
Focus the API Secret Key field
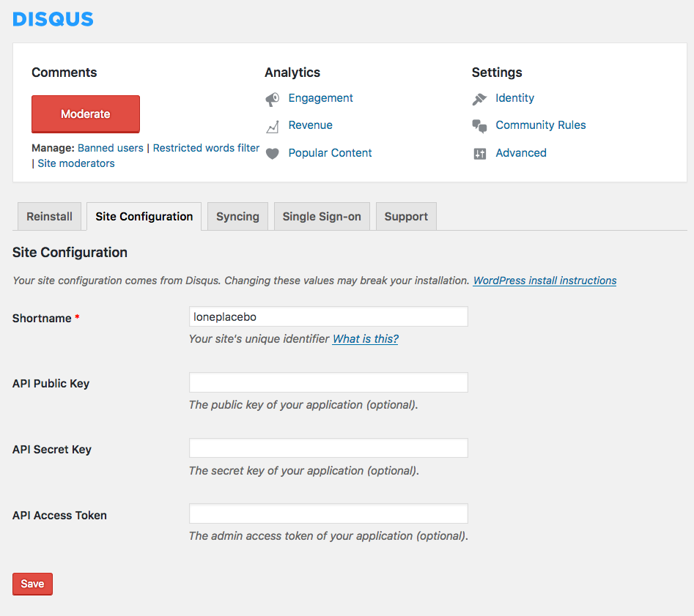(328, 448)
